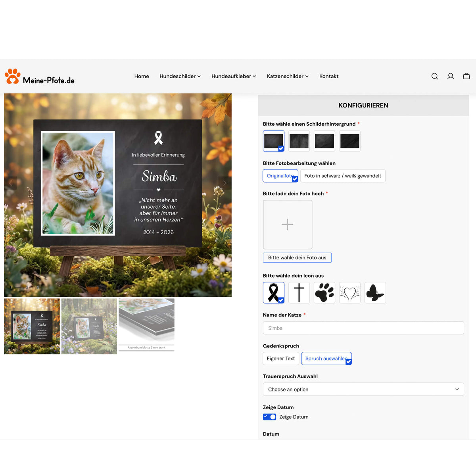Image resolution: width=476 pixels, height=476 pixels.
Task: Select the paw print icon
Action: tap(324, 293)
